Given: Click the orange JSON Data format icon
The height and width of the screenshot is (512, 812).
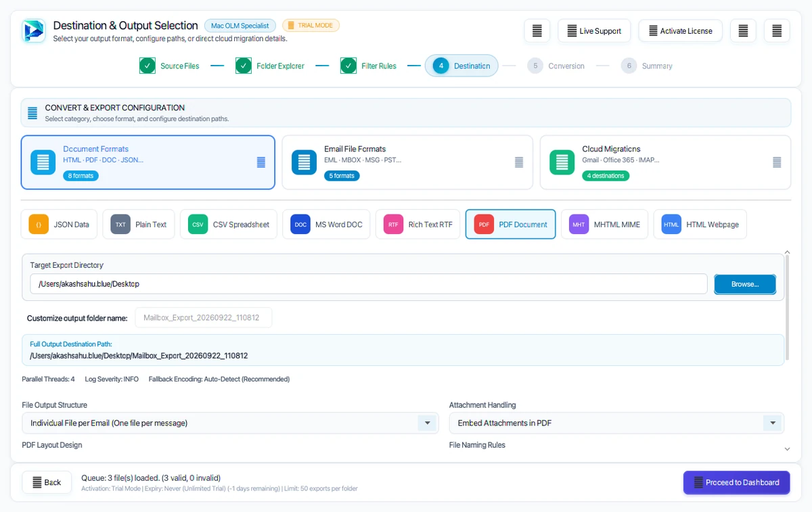Looking at the screenshot, I should point(39,225).
